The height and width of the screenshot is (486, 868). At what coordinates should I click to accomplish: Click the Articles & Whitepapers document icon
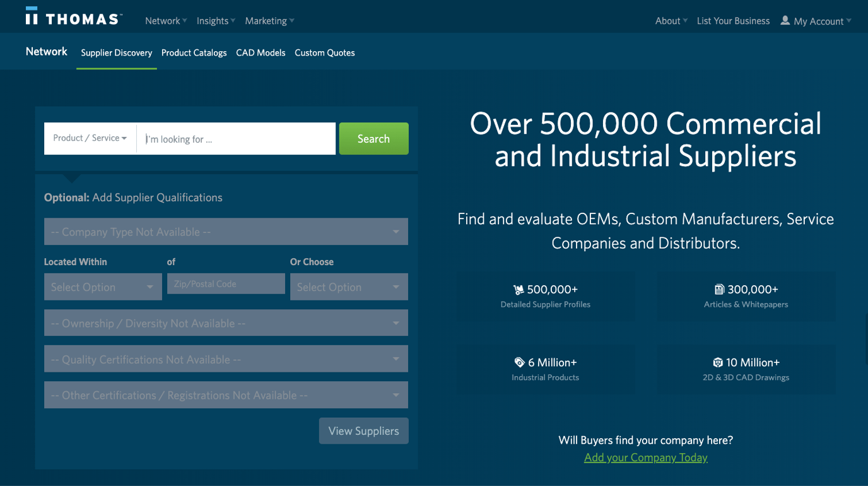coord(720,290)
